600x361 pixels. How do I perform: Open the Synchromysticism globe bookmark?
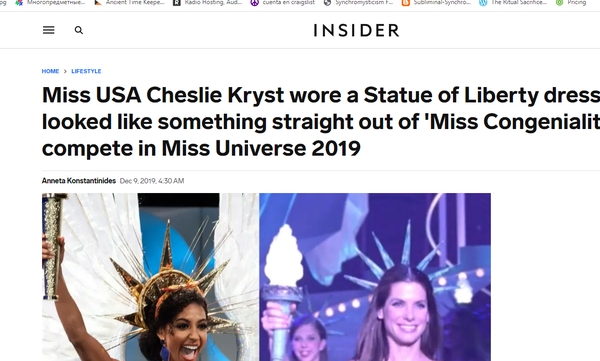[327, 2]
